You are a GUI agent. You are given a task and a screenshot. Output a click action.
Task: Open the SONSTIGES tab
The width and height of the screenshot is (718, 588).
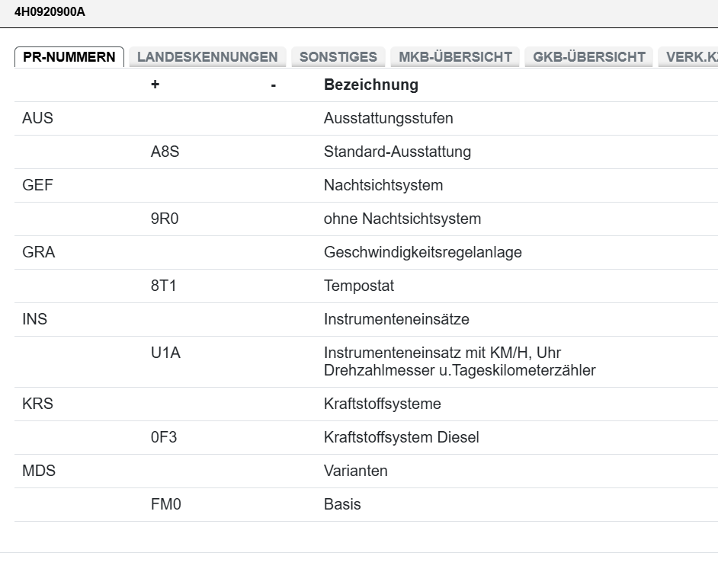[x=338, y=56]
